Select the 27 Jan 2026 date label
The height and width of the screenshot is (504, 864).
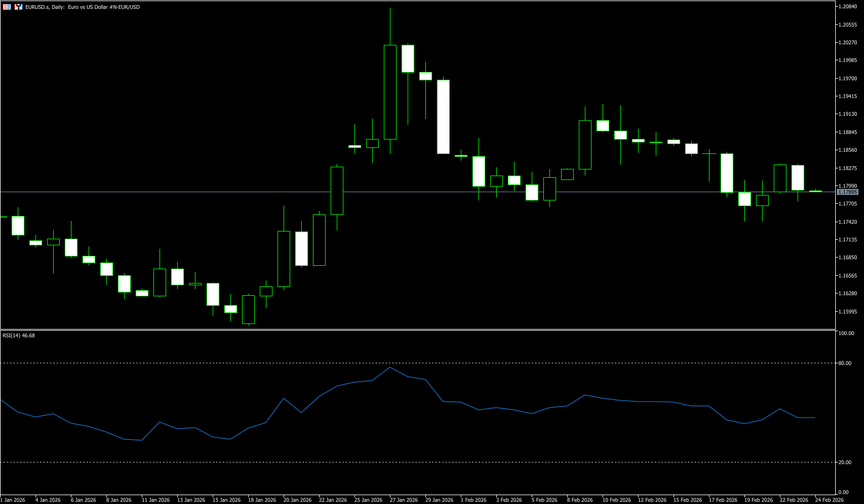404,500
